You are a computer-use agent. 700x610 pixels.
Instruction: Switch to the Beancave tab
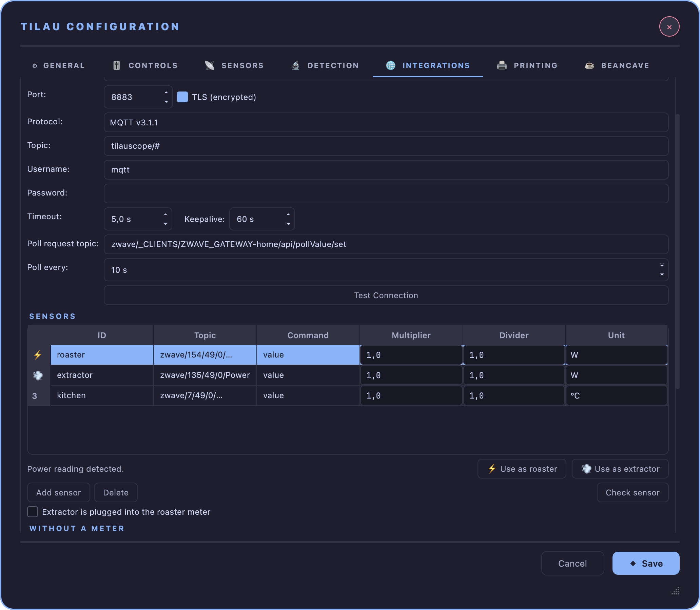[x=617, y=65]
